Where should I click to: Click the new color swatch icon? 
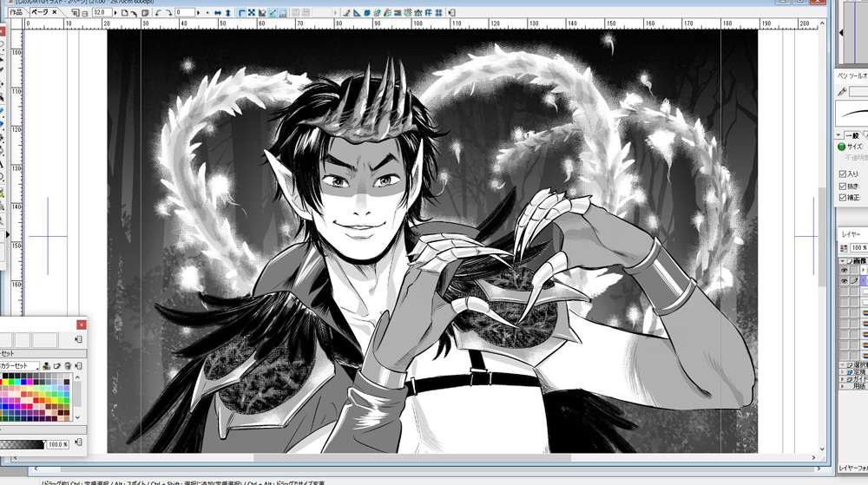[x=57, y=366]
